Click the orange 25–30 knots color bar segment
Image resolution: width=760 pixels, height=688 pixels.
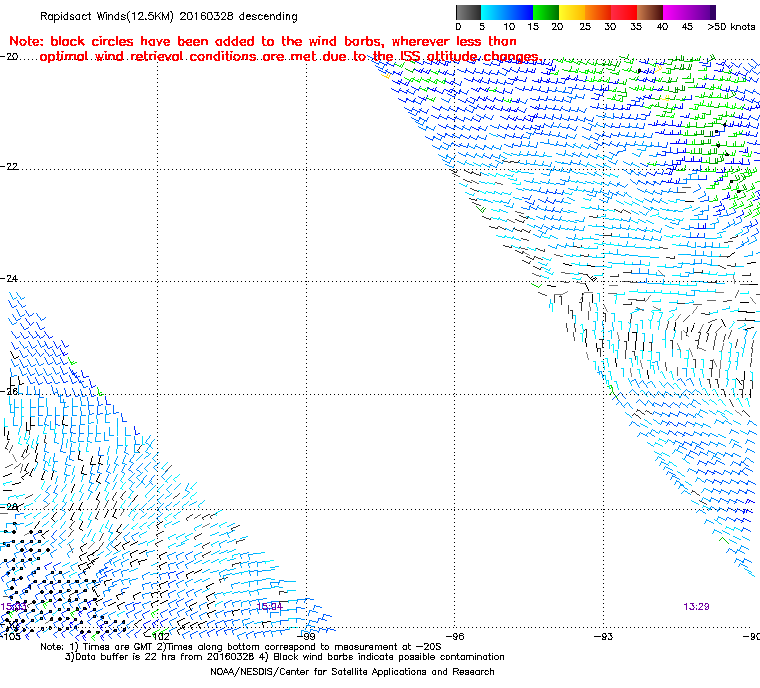click(x=598, y=12)
